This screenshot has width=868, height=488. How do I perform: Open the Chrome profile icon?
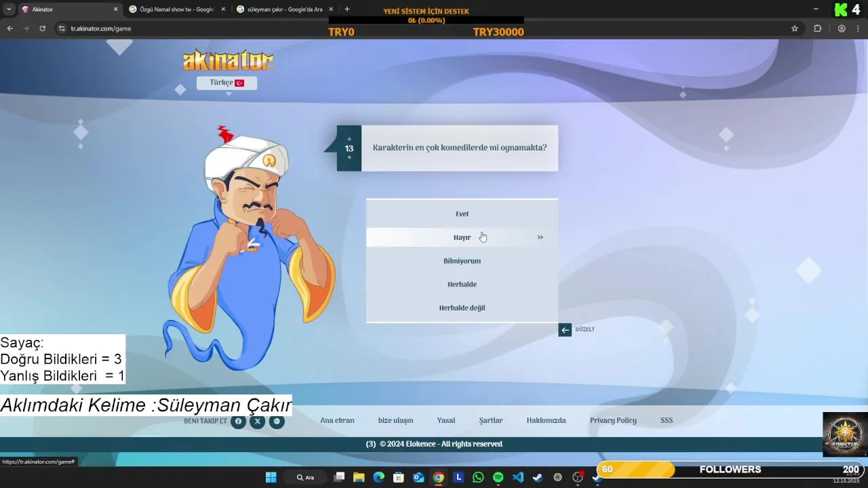(842, 28)
